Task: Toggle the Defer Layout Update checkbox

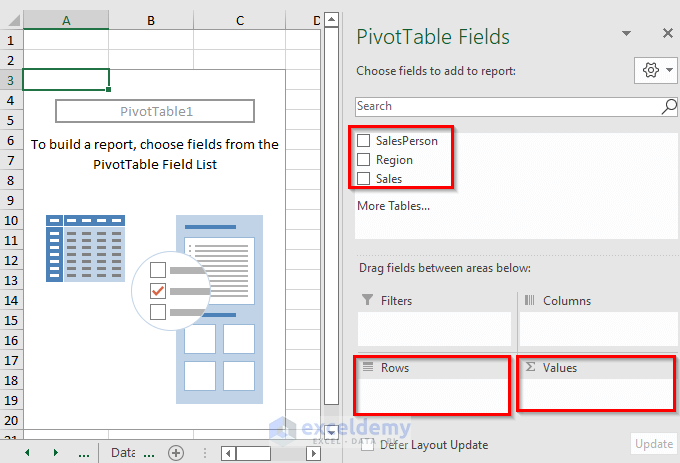Action: [x=368, y=445]
